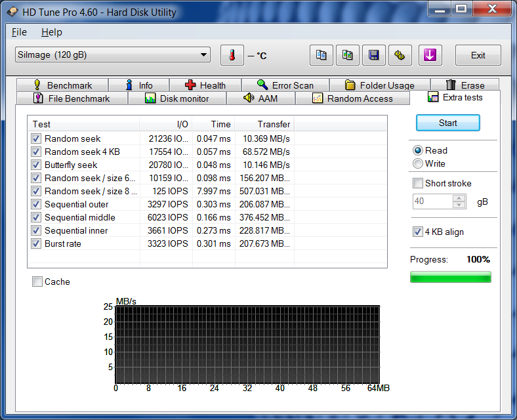Toggle the 4 KB align checkbox

[x=418, y=232]
